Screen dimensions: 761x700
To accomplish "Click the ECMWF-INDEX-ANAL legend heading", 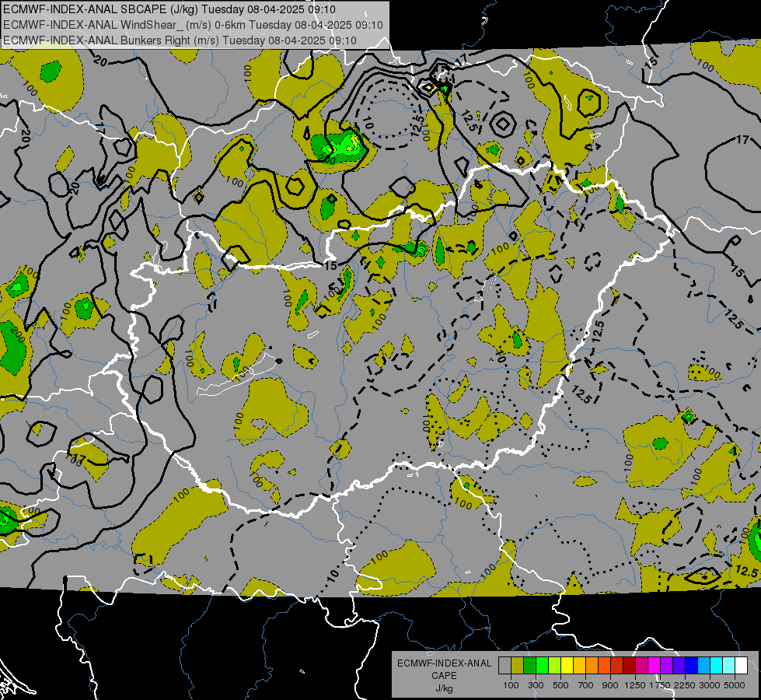I will pos(444,663).
